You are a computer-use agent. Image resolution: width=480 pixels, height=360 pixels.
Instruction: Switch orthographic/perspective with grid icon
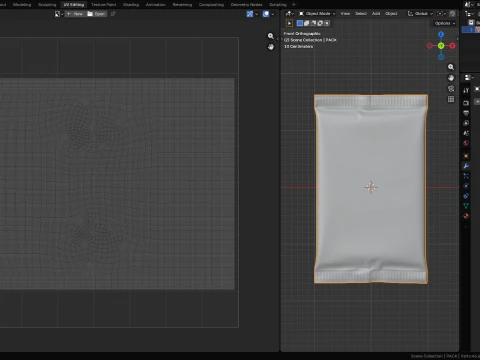point(451,99)
